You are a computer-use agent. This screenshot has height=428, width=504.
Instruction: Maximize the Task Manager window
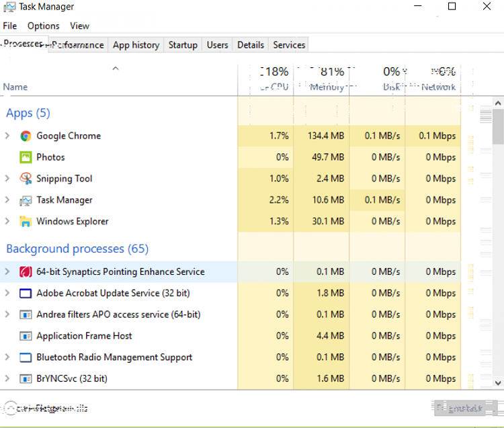[452, 7]
